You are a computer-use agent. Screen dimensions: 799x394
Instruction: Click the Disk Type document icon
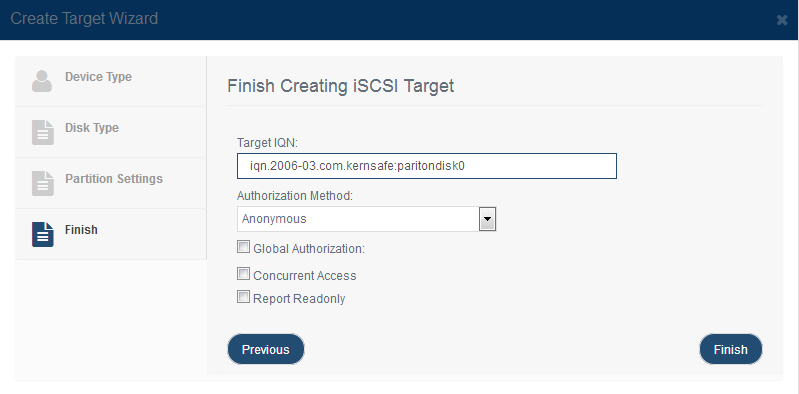tap(43, 133)
